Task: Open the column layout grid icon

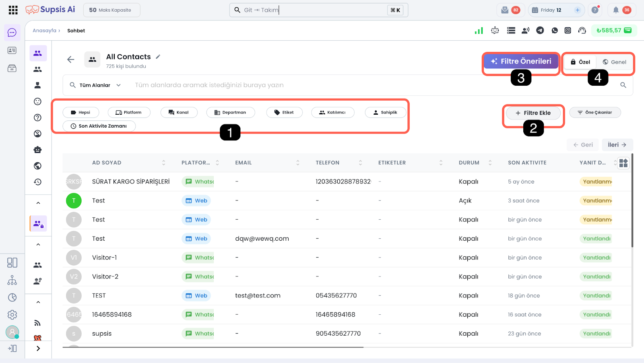Action: tap(623, 163)
